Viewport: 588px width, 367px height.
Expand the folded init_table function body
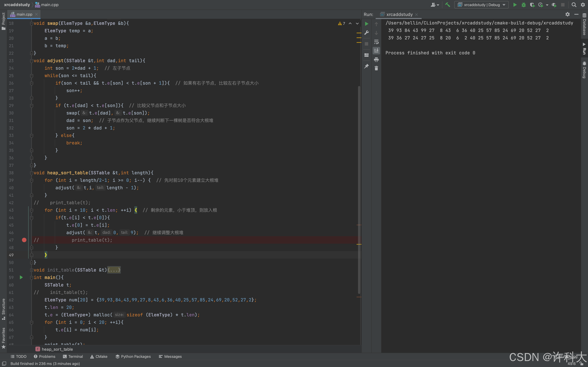pyautogui.click(x=114, y=270)
